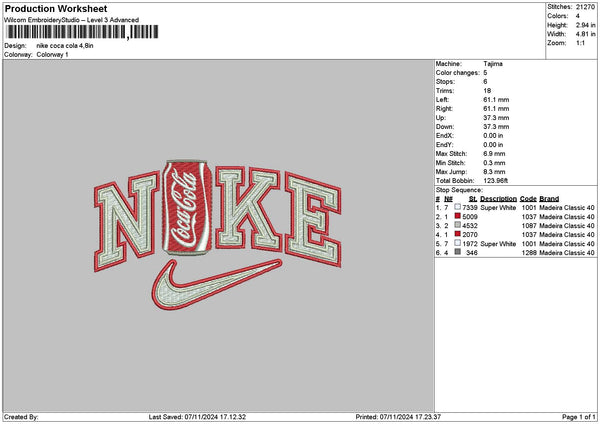Click the Total Bobbin value '123.96ft'

pyautogui.click(x=496, y=181)
